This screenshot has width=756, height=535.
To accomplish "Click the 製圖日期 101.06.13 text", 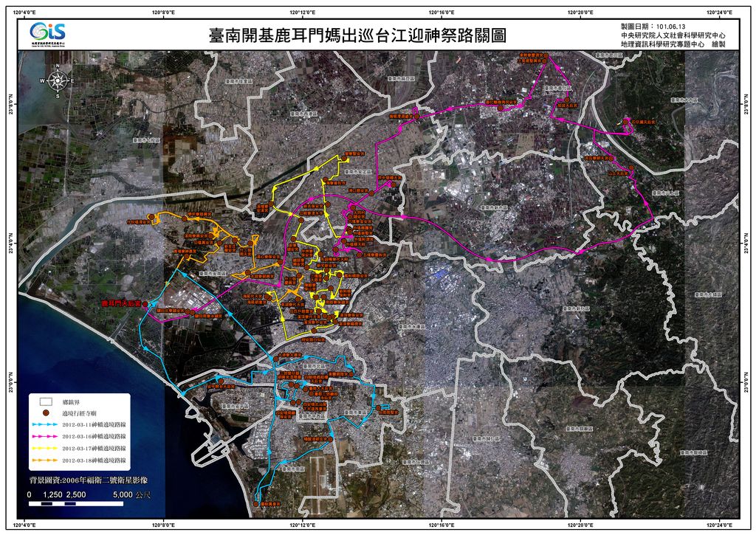I will 659,26.
